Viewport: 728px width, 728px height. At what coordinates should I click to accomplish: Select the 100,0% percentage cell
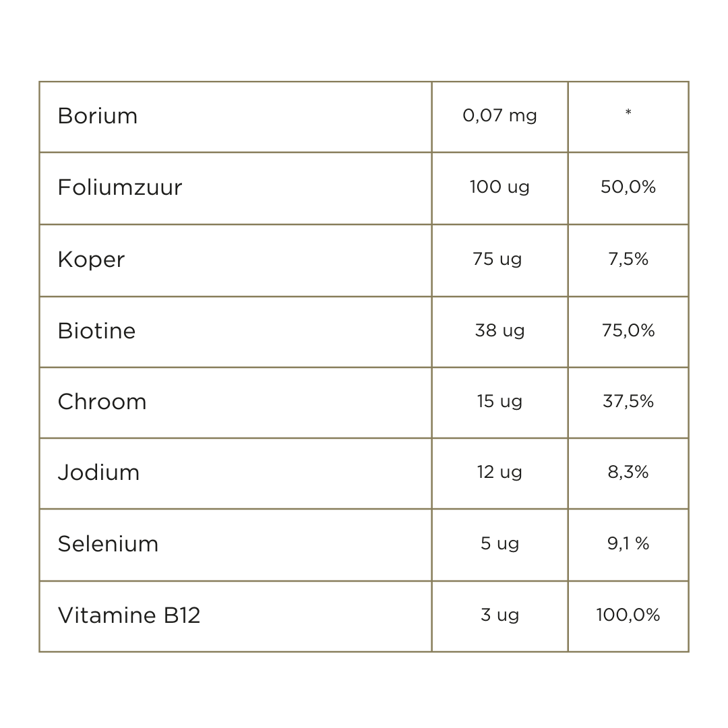[628, 615]
